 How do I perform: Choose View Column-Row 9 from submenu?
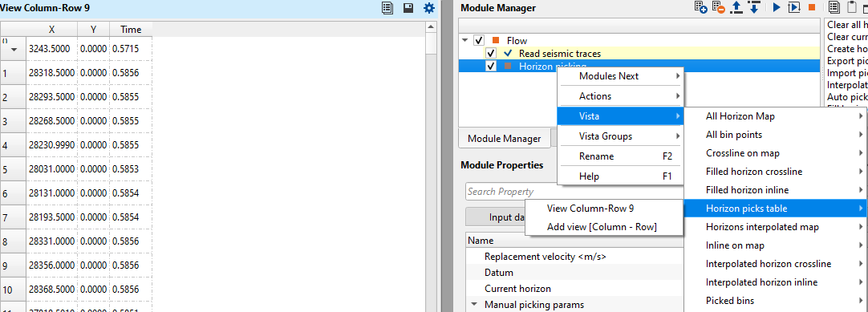(x=605, y=209)
